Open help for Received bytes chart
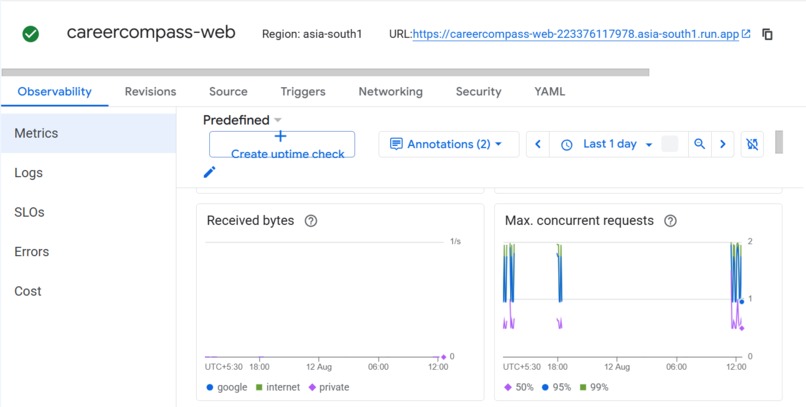 pyautogui.click(x=310, y=221)
